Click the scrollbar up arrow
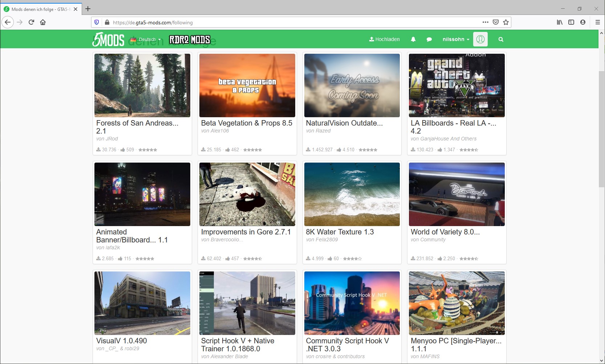Screen dimensions: 605x364 click(601, 33)
